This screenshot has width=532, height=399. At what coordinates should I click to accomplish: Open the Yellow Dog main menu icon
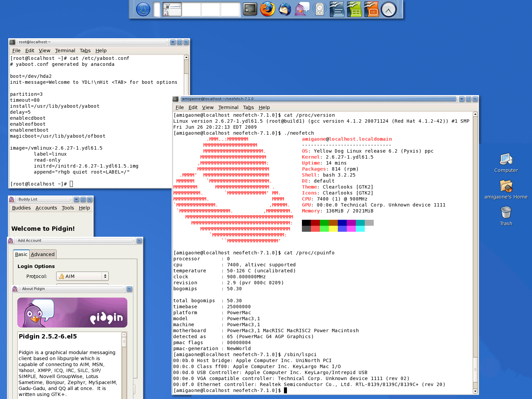(x=143, y=9)
